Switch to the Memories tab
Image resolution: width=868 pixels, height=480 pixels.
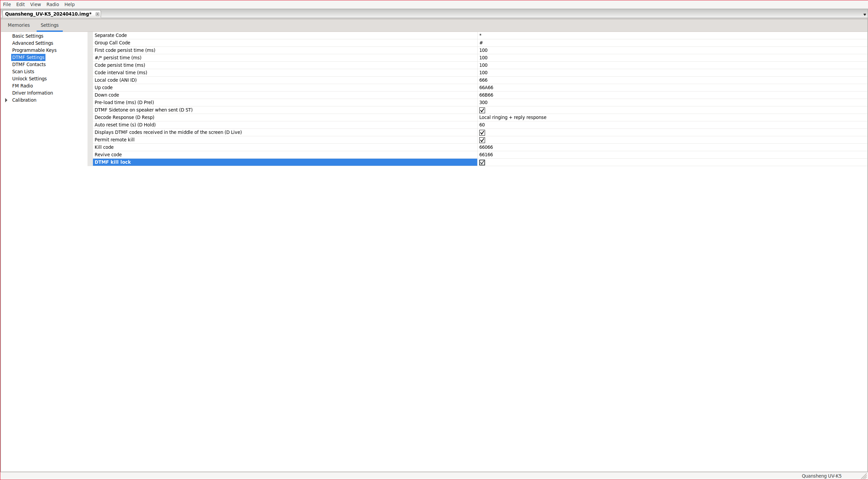coord(19,25)
